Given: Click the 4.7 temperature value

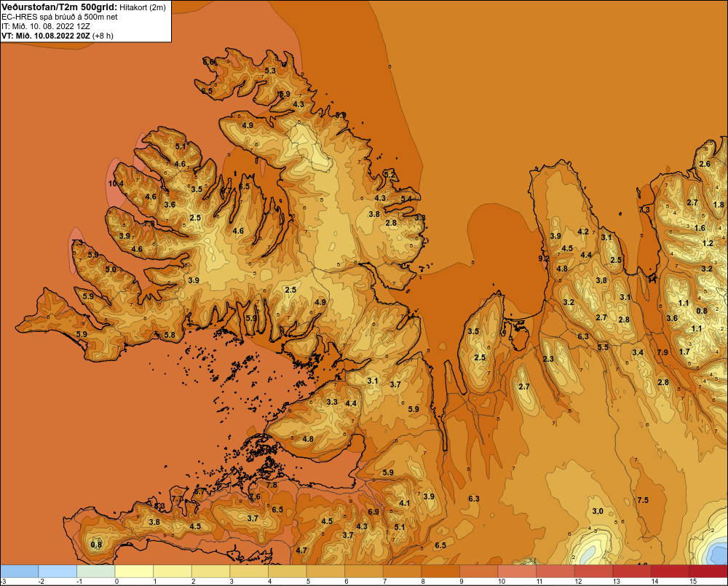Looking at the screenshot, I should (x=301, y=550).
